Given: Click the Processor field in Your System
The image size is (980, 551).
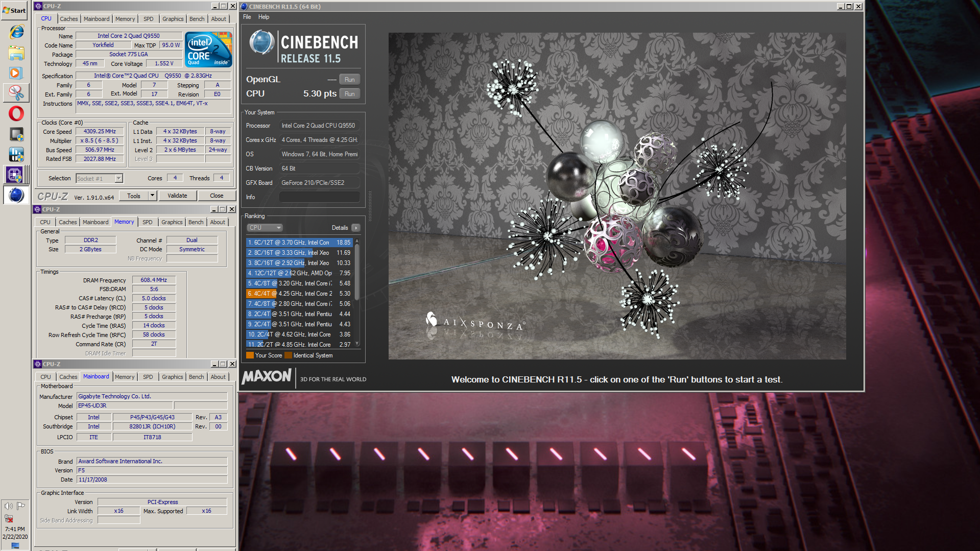Looking at the screenshot, I should (x=319, y=126).
